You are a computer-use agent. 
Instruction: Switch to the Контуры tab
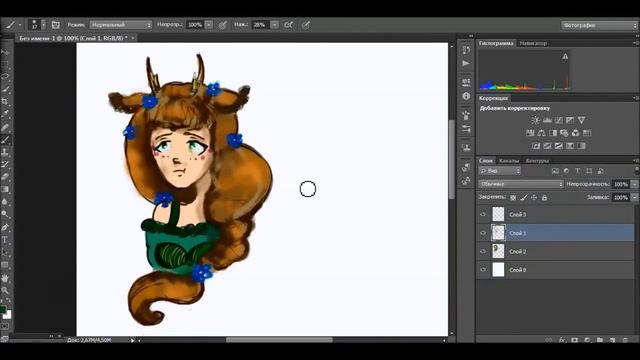(x=537, y=161)
